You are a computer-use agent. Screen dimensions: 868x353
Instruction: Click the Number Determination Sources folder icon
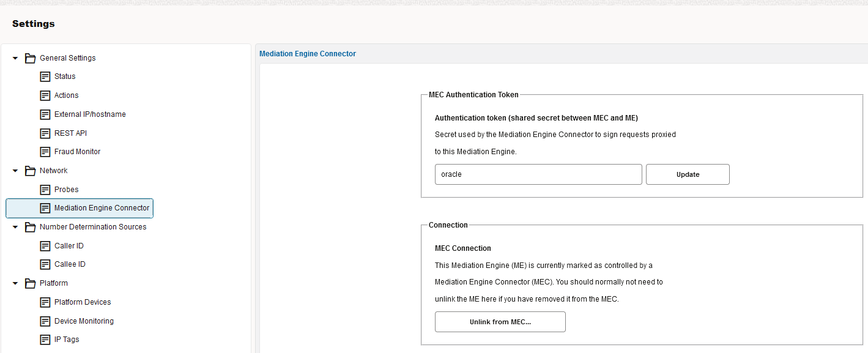tap(30, 227)
